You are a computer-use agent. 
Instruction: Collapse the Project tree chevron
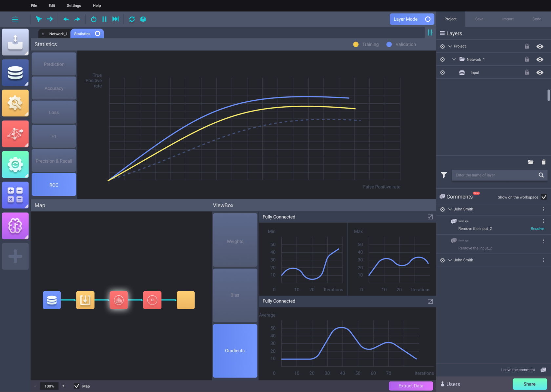pos(450,47)
